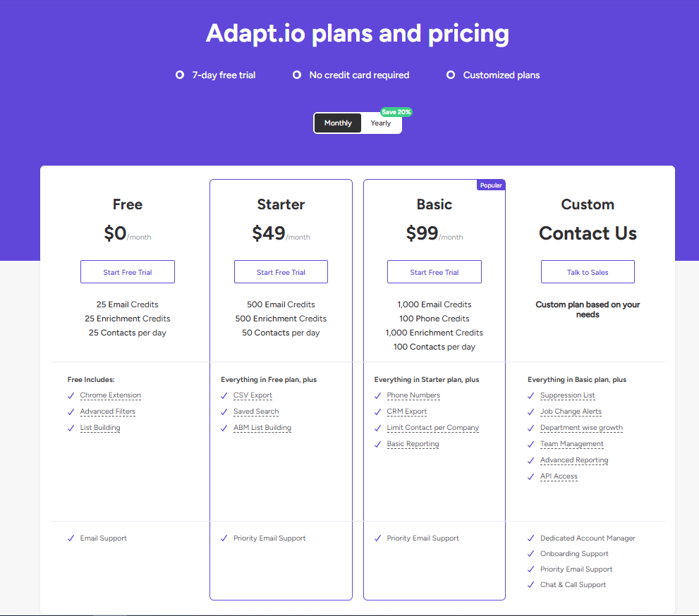This screenshot has width=699, height=616.
Task: Click the CSV Export feature
Action: click(x=253, y=395)
